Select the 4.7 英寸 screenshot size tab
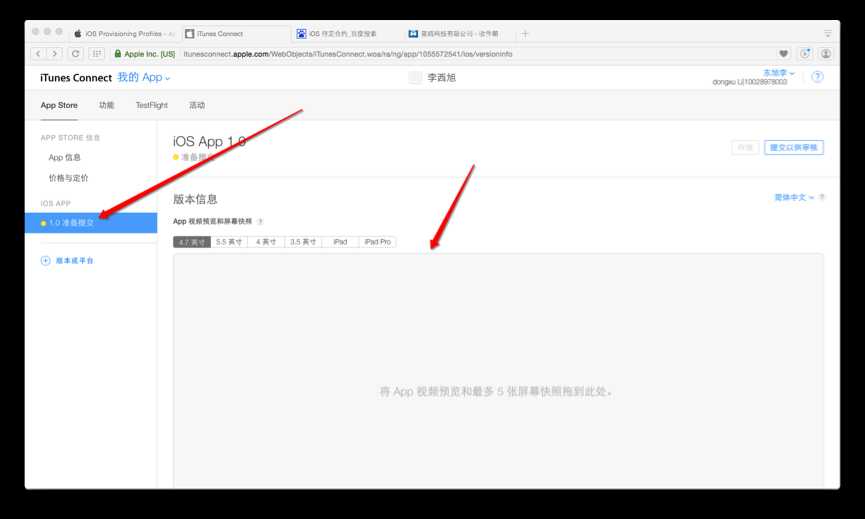865x519 pixels. [191, 242]
